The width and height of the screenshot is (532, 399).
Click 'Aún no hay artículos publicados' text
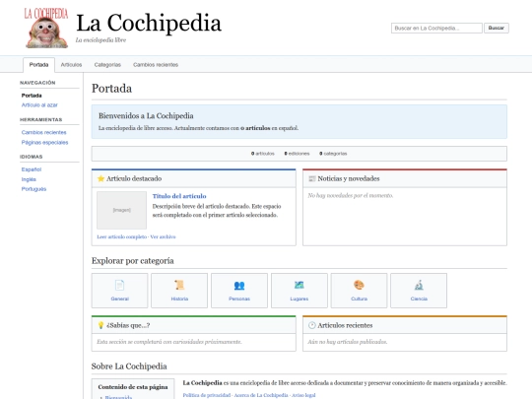tap(348, 342)
